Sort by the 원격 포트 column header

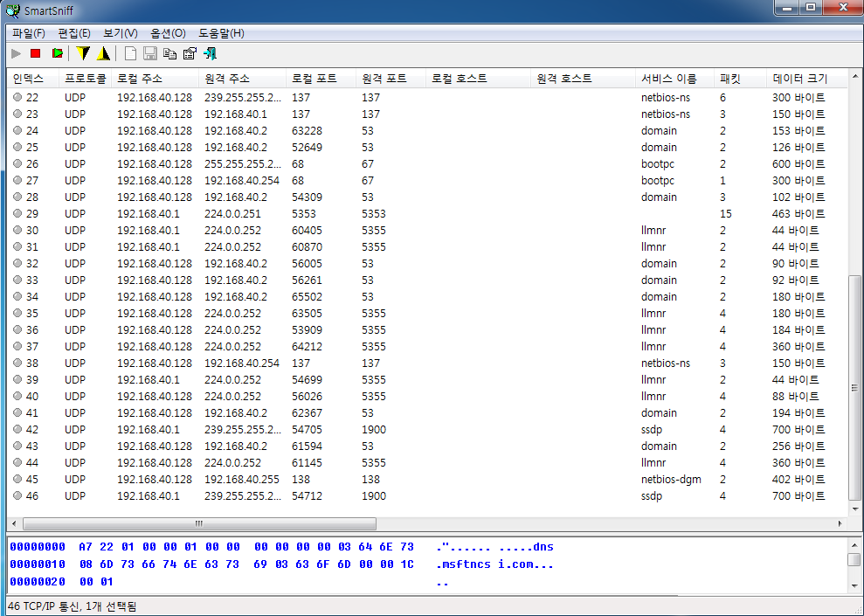pyautogui.click(x=391, y=79)
